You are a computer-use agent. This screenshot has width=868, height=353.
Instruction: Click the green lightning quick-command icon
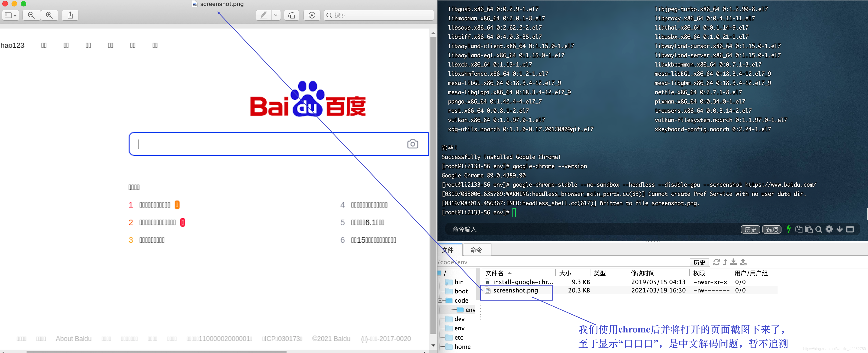788,229
